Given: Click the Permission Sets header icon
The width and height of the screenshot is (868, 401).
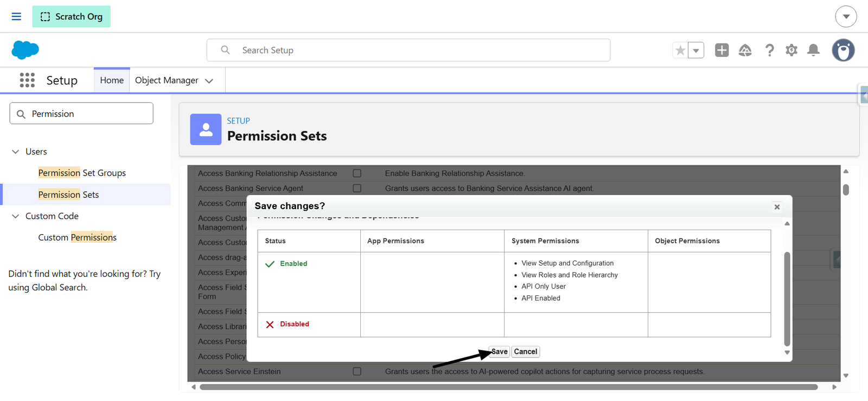Looking at the screenshot, I should pos(206,130).
